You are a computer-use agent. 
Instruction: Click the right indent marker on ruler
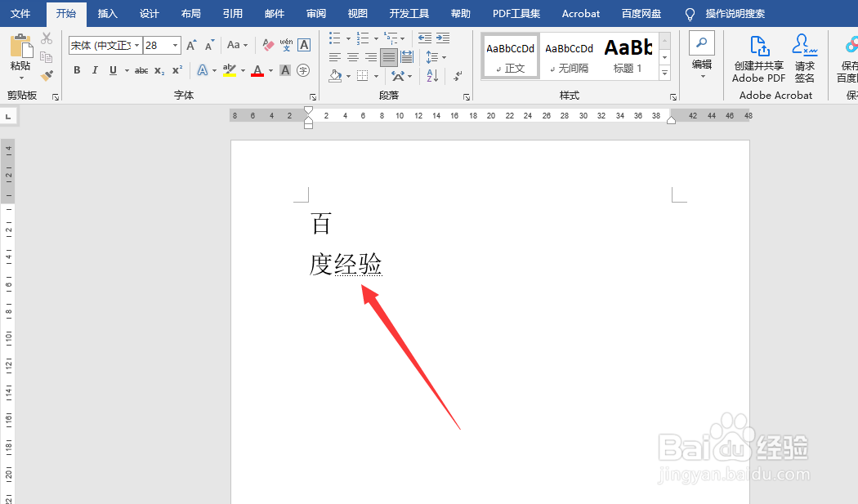(x=671, y=120)
